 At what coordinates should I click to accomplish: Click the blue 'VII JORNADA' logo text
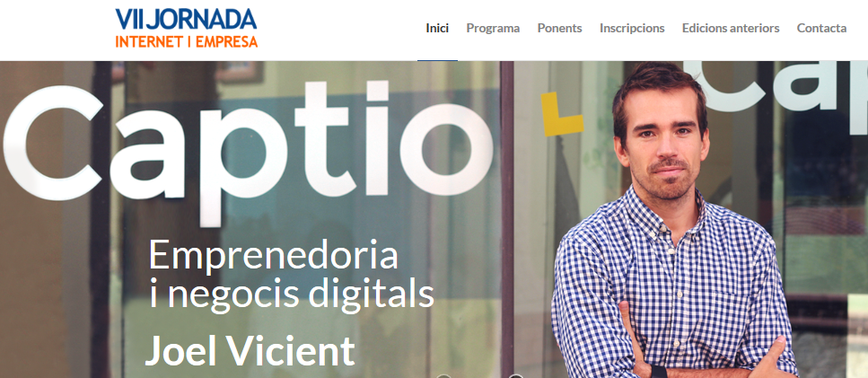click(x=186, y=20)
